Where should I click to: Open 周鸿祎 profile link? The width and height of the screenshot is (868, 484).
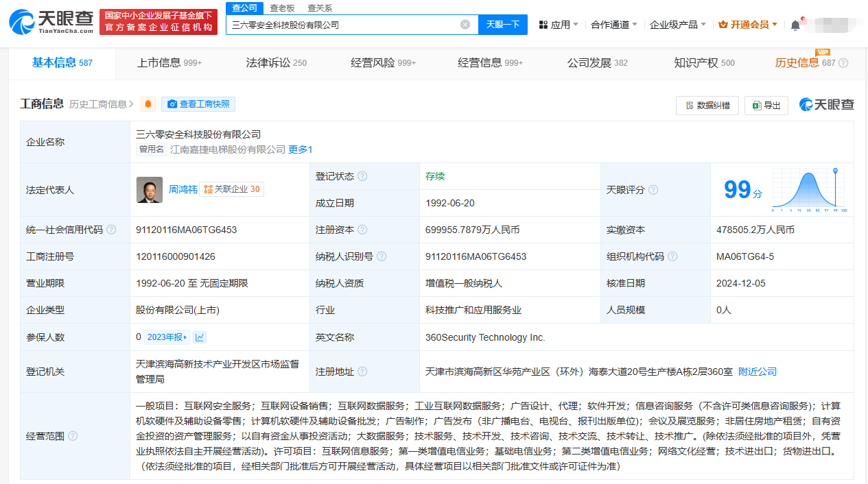[183, 189]
